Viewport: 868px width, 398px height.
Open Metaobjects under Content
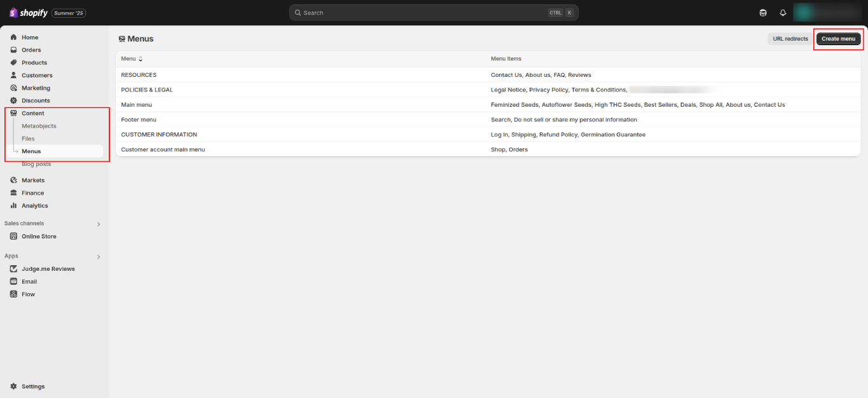(39, 126)
